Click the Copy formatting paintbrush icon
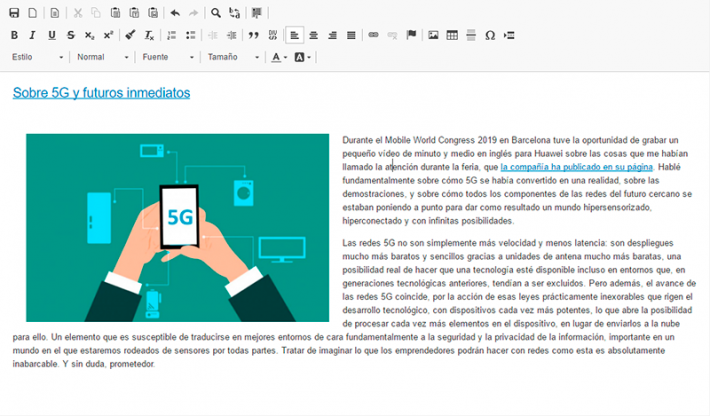The width and height of the screenshot is (710, 416). [130, 35]
